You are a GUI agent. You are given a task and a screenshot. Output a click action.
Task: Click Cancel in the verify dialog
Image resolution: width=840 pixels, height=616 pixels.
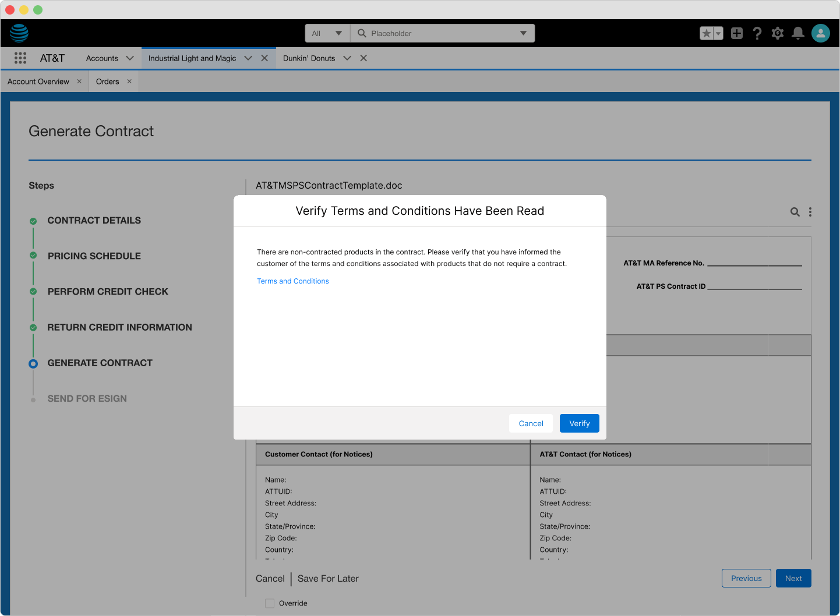531,423
